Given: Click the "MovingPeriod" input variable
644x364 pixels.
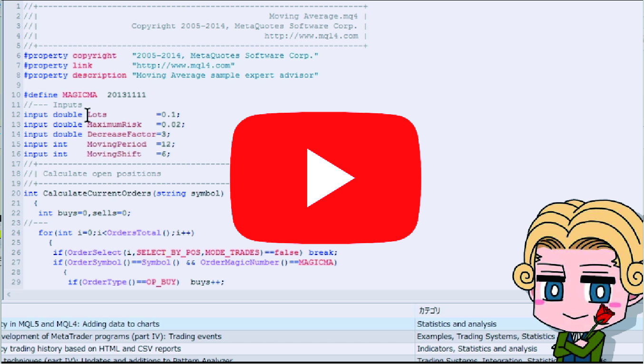Looking at the screenshot, I should pyautogui.click(x=117, y=144).
